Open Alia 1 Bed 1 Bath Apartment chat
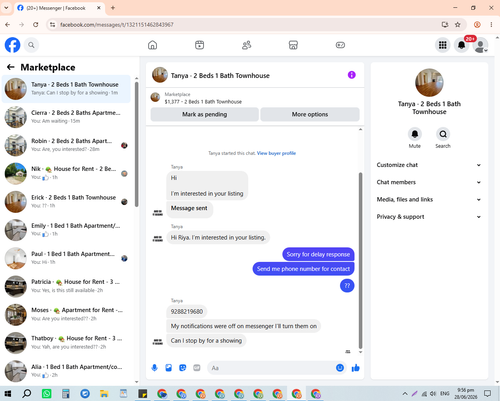500x401 pixels. (x=66, y=371)
